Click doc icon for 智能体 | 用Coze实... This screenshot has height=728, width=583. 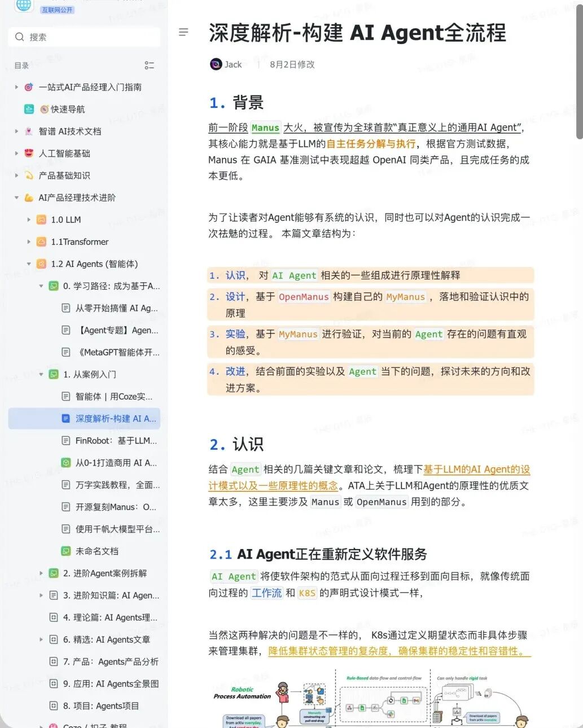(66, 396)
